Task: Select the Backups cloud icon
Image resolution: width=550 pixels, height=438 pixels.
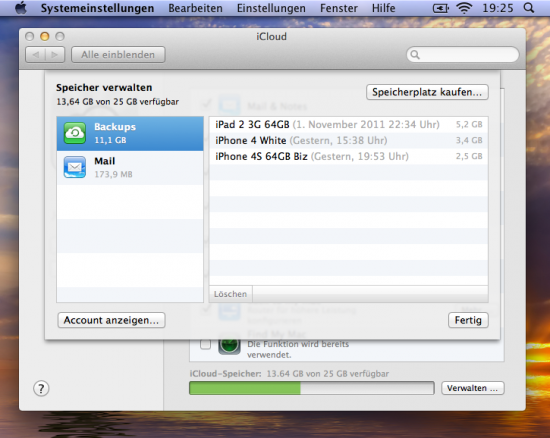Action: (75, 133)
